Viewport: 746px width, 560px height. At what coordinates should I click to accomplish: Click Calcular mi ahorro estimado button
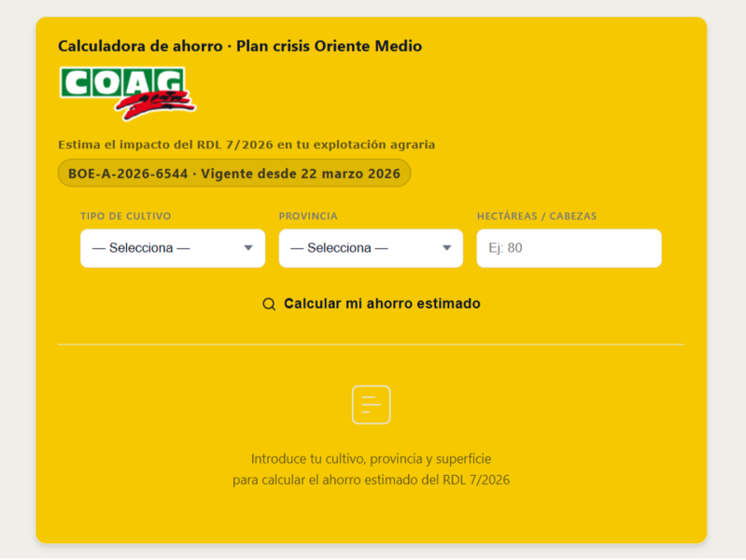(x=371, y=303)
